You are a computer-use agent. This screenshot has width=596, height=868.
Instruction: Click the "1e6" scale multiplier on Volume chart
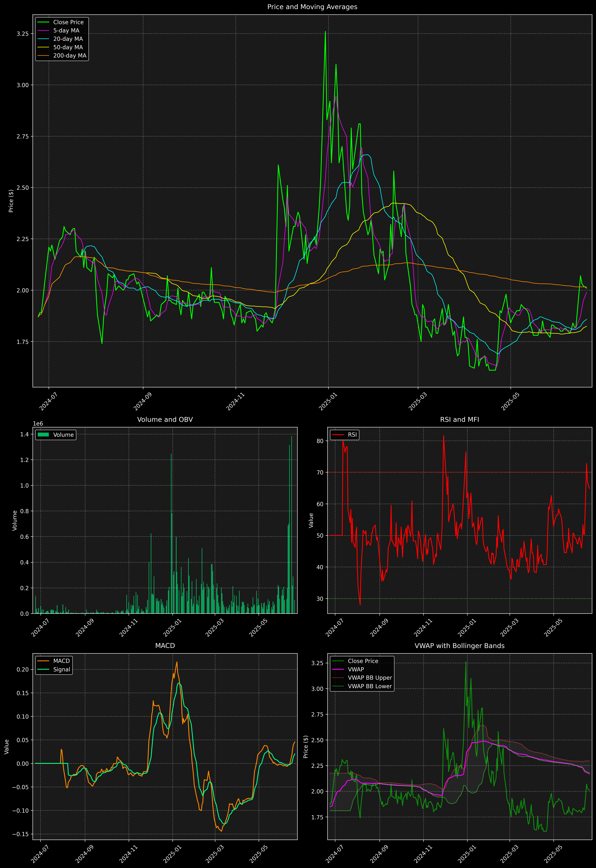tap(38, 424)
